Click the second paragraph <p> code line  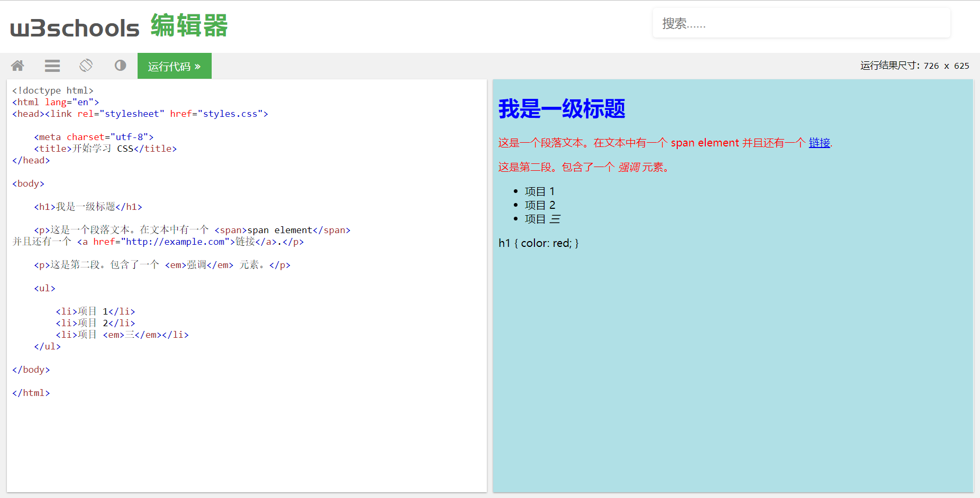click(162, 265)
